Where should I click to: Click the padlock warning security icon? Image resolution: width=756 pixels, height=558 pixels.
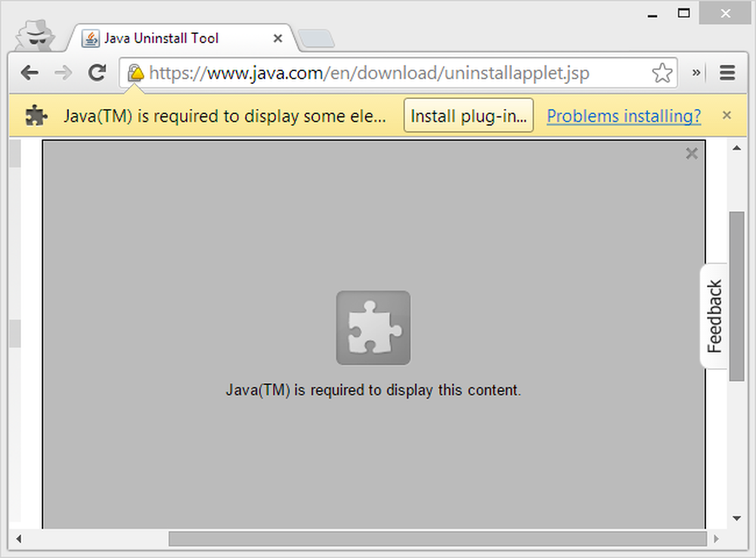coord(135,73)
